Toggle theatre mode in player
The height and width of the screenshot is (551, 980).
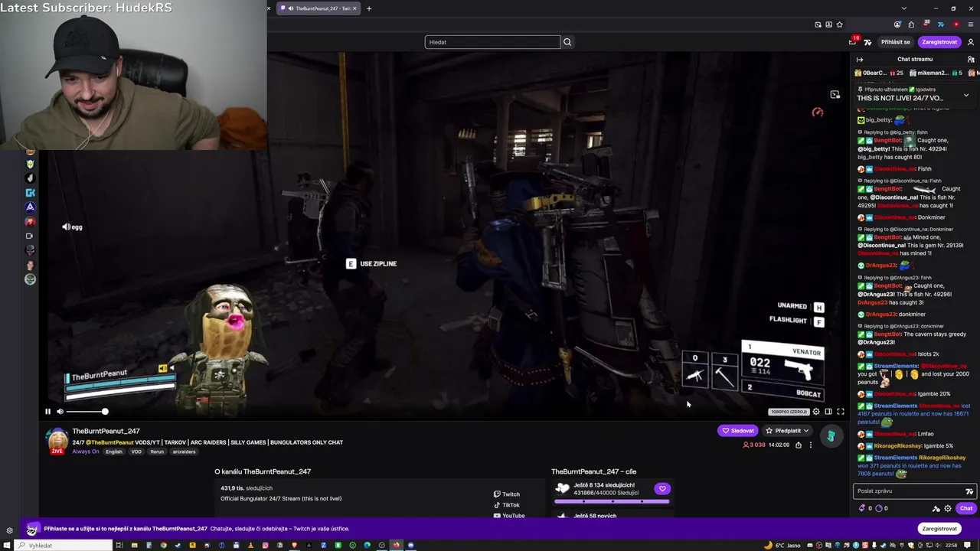pos(828,412)
